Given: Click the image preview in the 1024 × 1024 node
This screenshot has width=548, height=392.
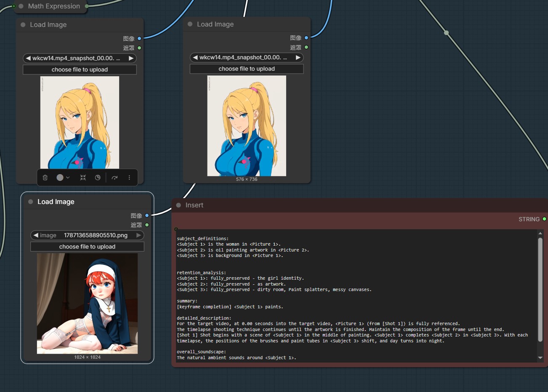Looking at the screenshot, I should [87, 303].
